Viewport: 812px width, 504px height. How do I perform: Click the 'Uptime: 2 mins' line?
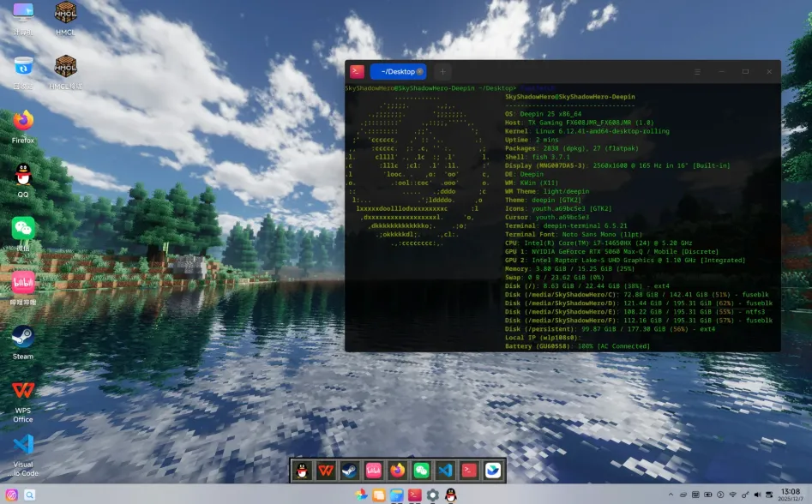point(532,141)
